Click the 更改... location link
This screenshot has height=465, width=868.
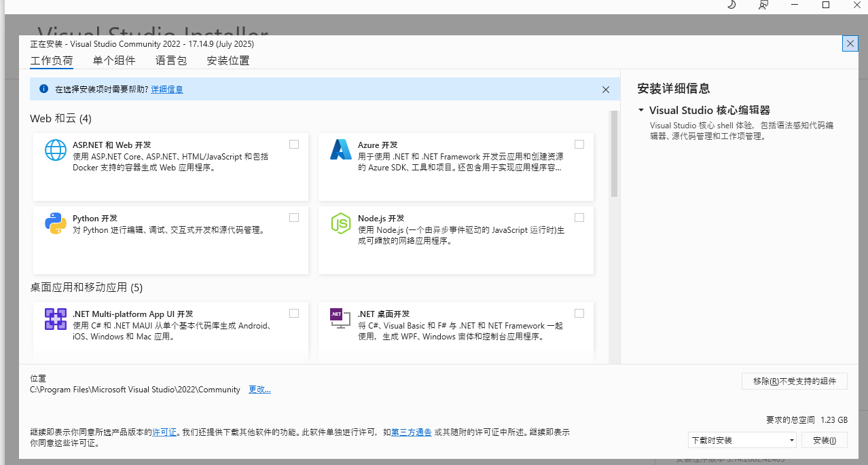click(x=259, y=390)
